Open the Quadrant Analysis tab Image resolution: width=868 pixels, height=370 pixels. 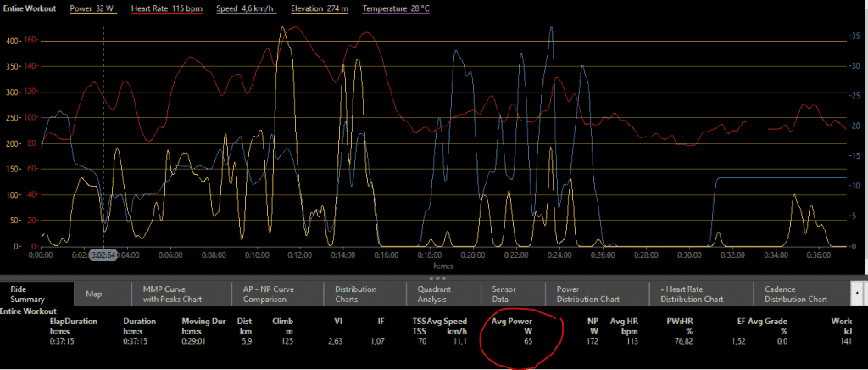pos(433,294)
